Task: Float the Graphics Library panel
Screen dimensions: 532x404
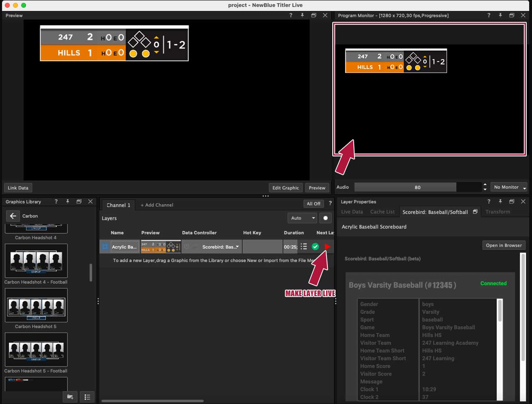Action: 79,201
